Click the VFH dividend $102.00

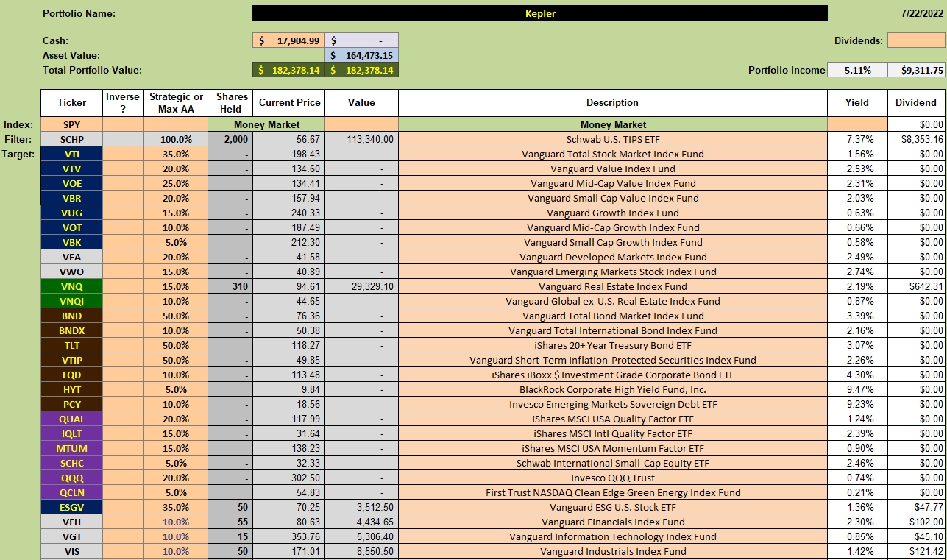click(x=916, y=522)
